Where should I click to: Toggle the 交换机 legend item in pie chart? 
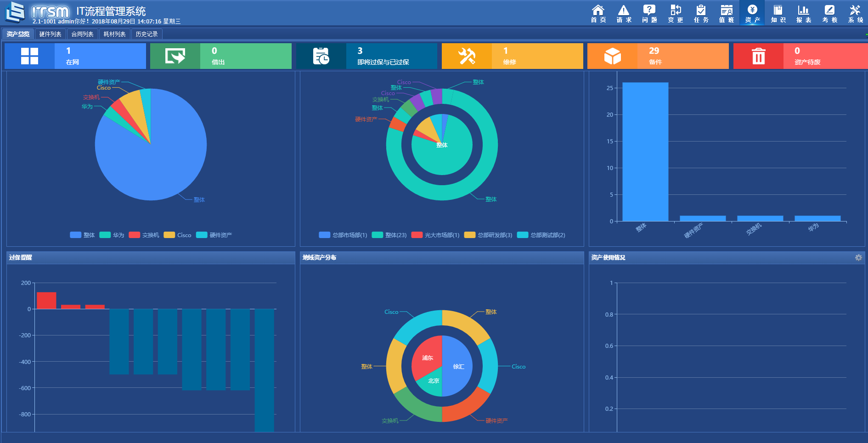pos(144,235)
